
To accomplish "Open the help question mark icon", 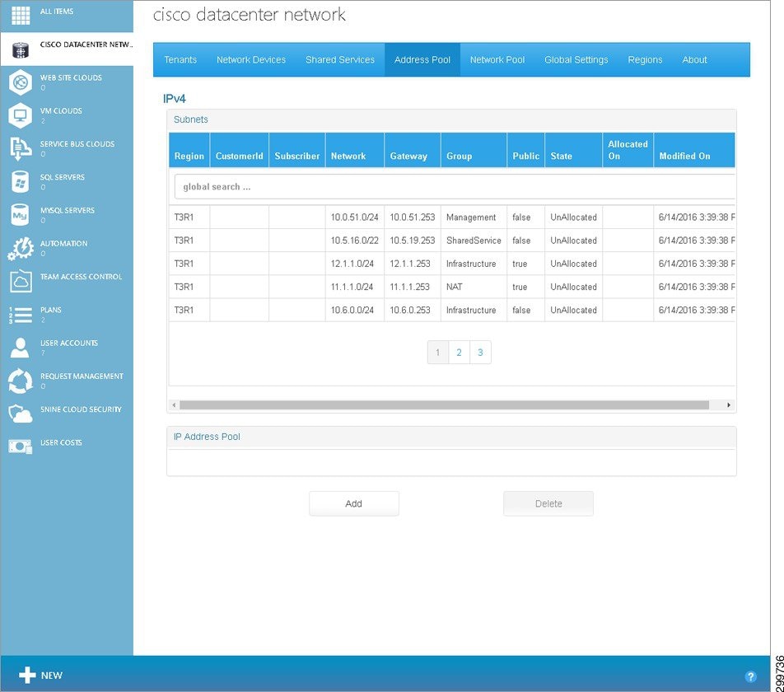I will pos(750,676).
